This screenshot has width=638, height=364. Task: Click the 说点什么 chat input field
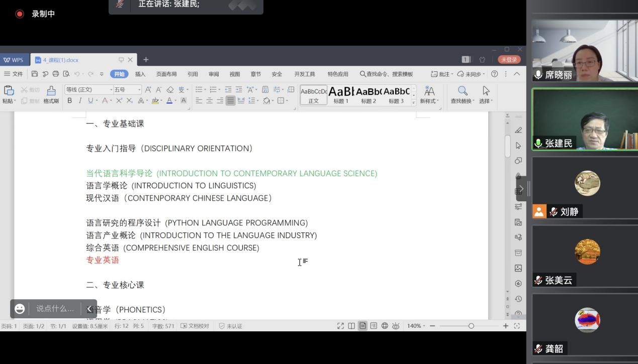click(x=55, y=309)
